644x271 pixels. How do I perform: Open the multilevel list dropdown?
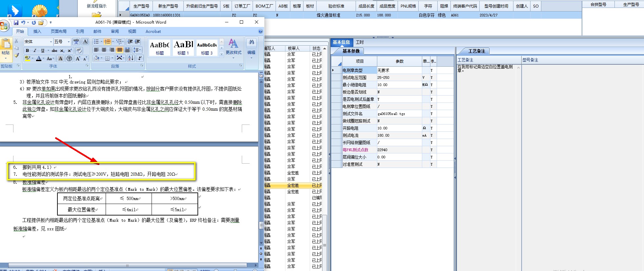[120, 41]
